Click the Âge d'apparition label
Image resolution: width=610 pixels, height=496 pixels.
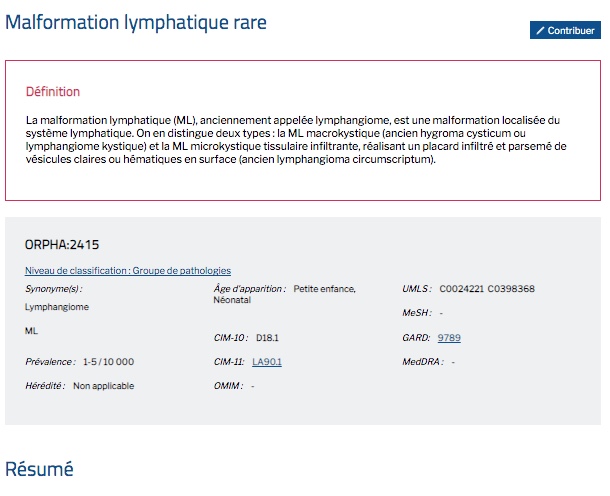250,289
